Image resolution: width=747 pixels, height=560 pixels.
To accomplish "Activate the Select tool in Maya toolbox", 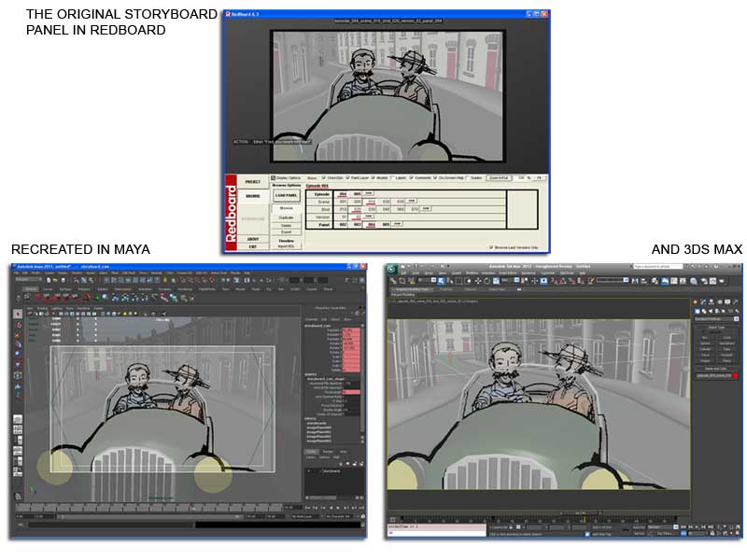I will click(18, 314).
